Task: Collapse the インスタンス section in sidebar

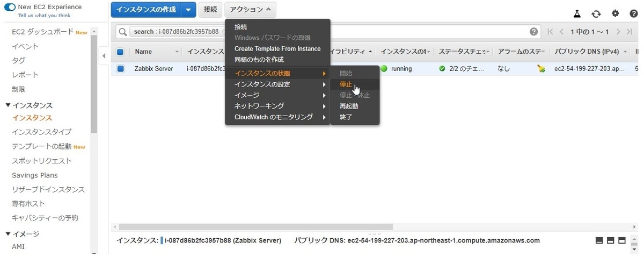Action: [x=8, y=105]
